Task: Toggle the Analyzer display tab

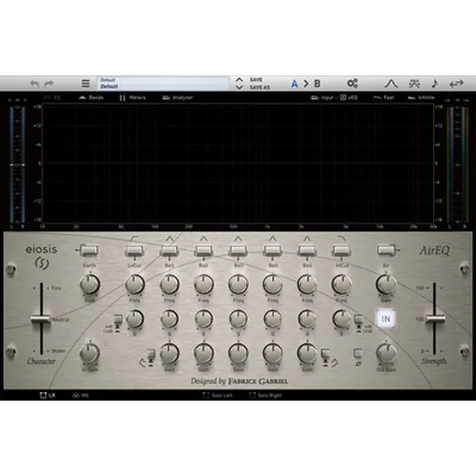Action: [x=178, y=98]
